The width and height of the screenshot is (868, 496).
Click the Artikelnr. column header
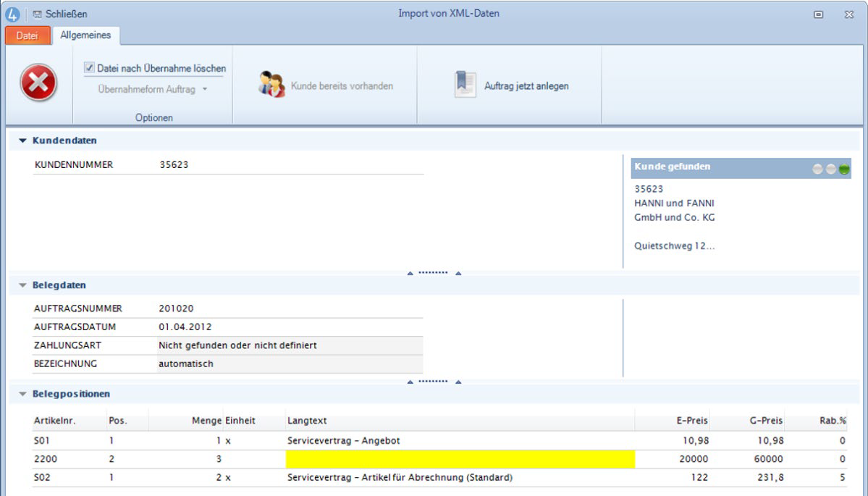54,421
